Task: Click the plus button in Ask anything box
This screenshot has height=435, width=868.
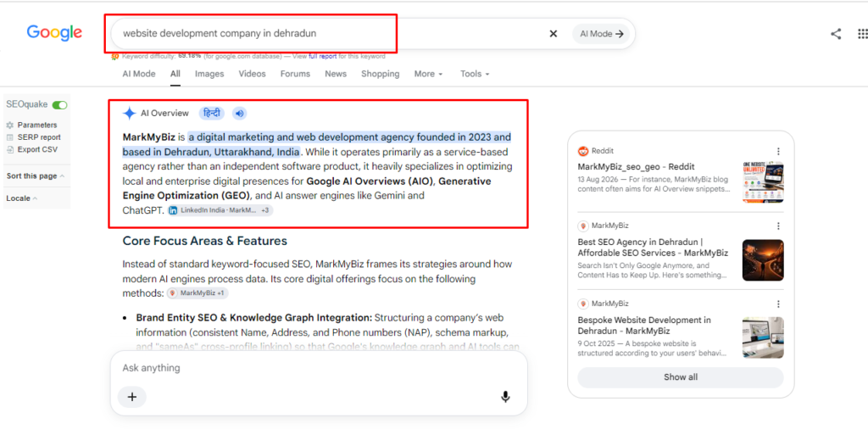Action: [132, 397]
